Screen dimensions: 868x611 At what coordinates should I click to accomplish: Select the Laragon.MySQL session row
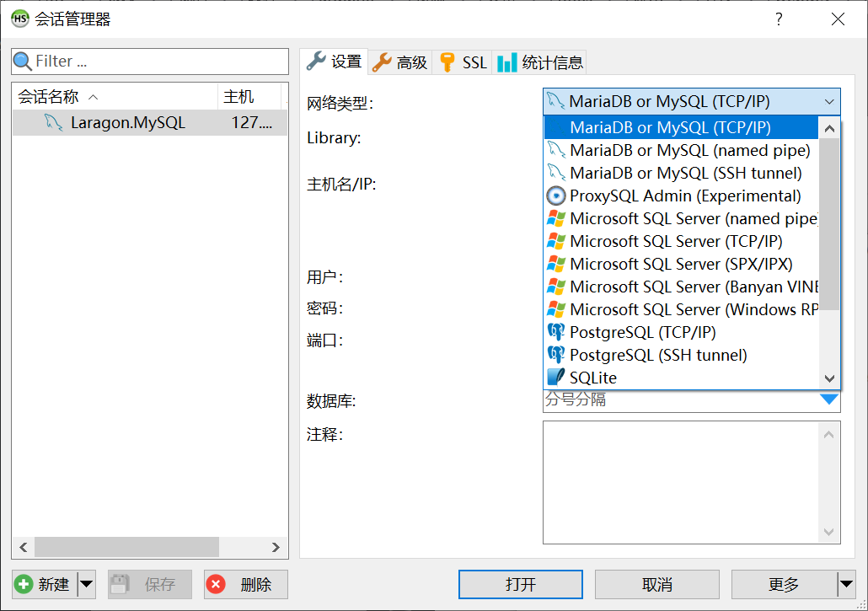pos(150,122)
